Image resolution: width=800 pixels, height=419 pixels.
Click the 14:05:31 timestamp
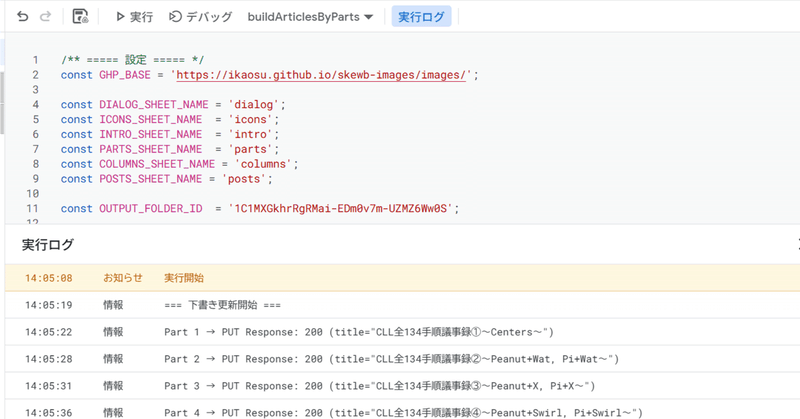[x=48, y=386]
